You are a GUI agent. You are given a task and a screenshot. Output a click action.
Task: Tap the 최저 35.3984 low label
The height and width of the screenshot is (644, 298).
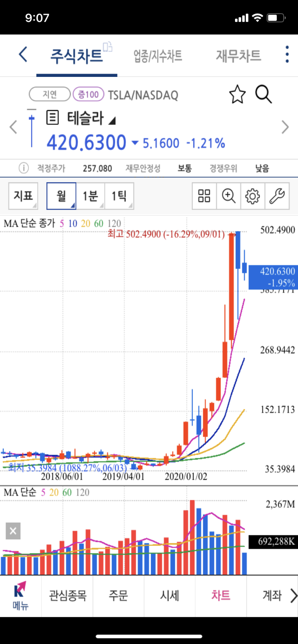(x=67, y=468)
